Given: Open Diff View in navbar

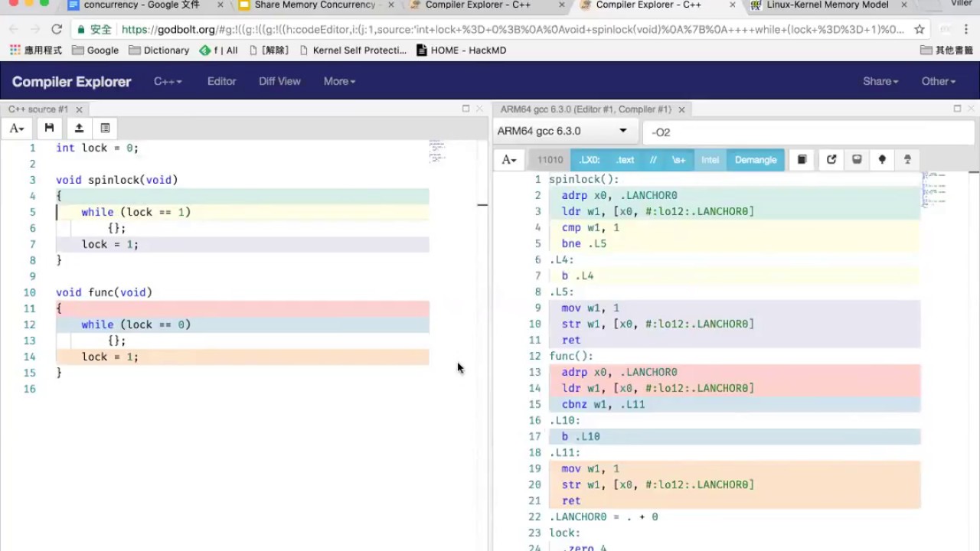Looking at the screenshot, I should coord(279,81).
